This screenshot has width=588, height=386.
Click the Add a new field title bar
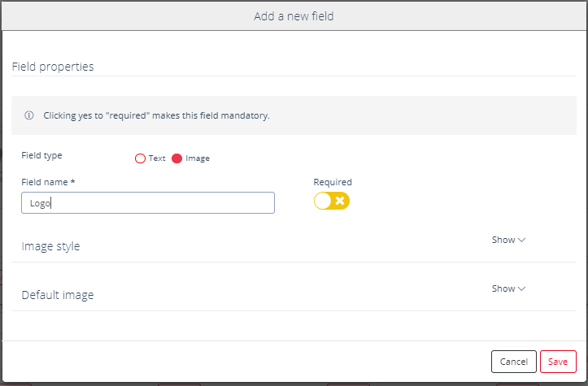coord(294,16)
